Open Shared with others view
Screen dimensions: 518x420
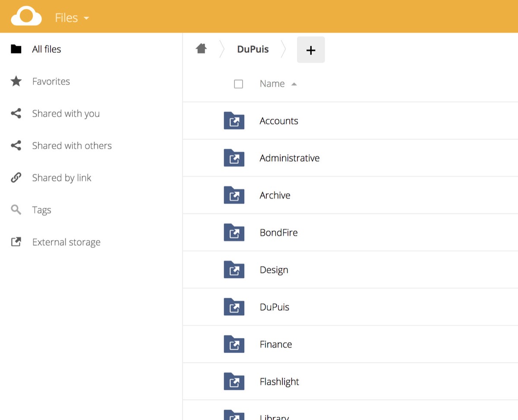point(72,146)
